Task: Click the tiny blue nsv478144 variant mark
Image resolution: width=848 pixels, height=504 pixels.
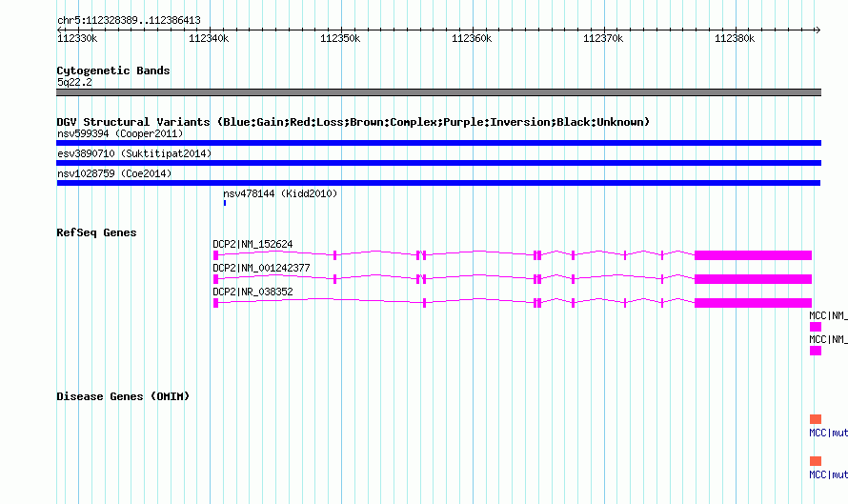Action: [x=225, y=203]
